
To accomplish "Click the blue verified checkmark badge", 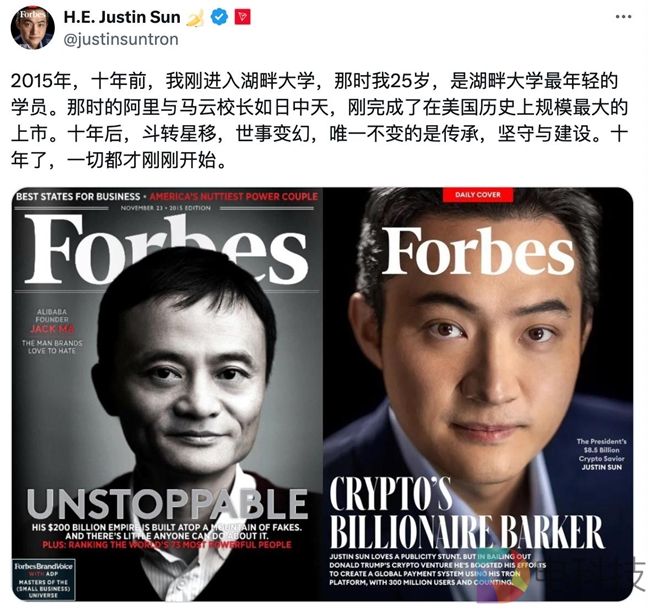I will (x=219, y=17).
